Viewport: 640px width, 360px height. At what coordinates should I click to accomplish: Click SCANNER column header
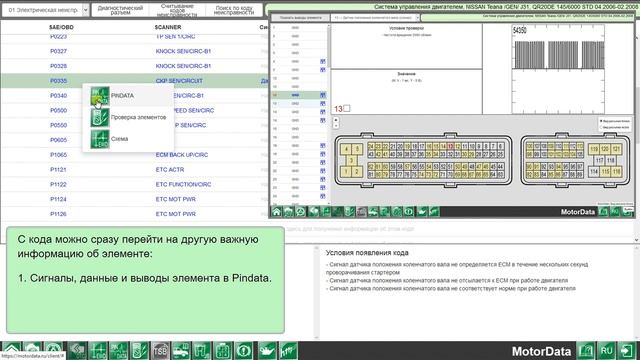[168, 27]
